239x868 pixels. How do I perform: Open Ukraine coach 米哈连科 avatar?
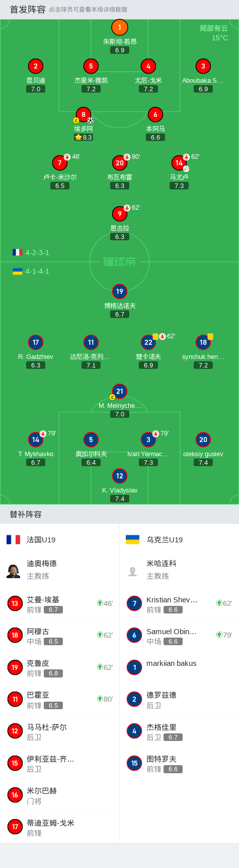pos(133,571)
